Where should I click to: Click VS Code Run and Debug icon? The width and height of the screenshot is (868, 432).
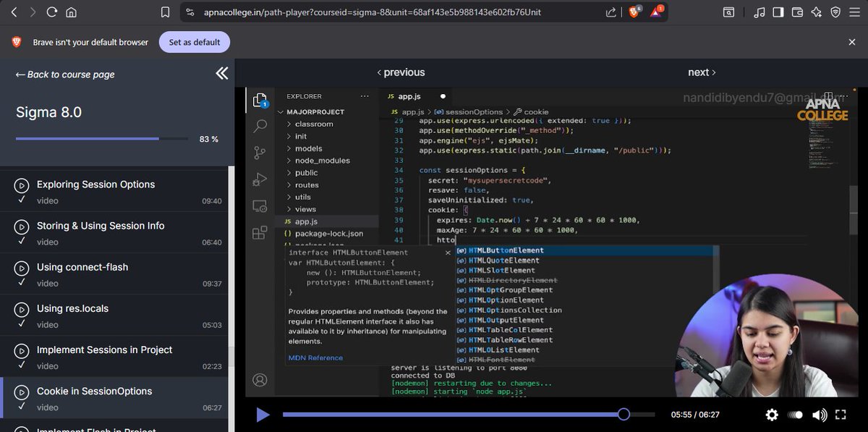click(x=260, y=179)
